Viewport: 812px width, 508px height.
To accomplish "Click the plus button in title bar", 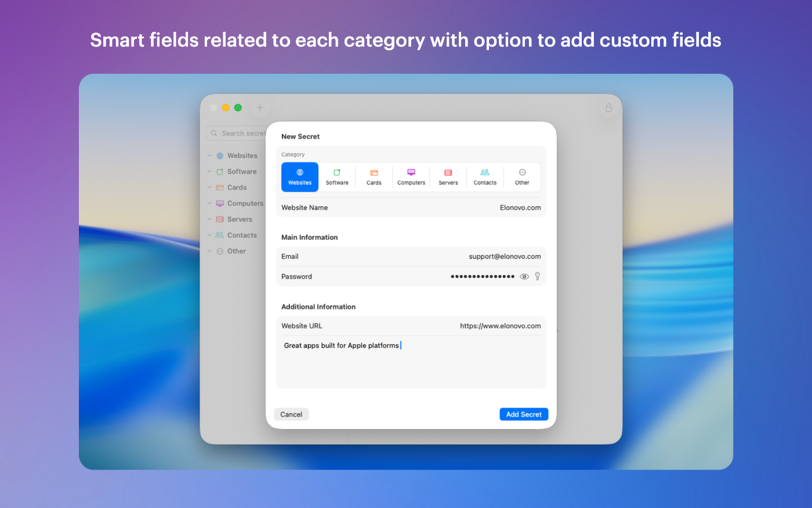I will tap(260, 107).
